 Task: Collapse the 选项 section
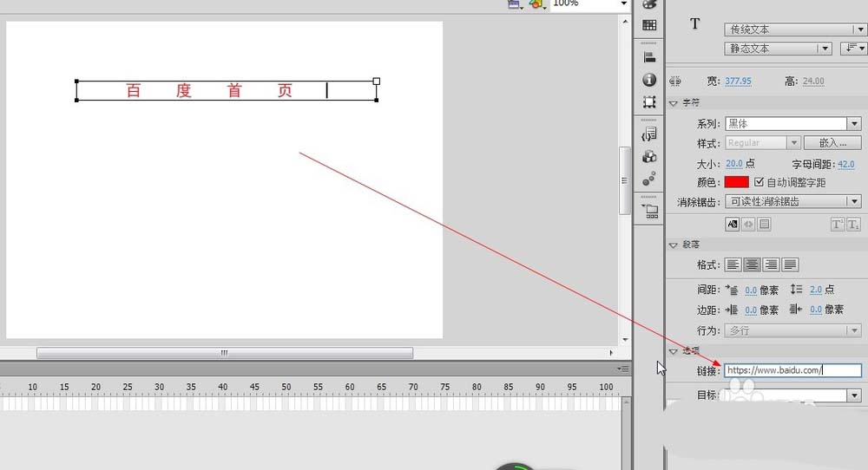pos(674,351)
